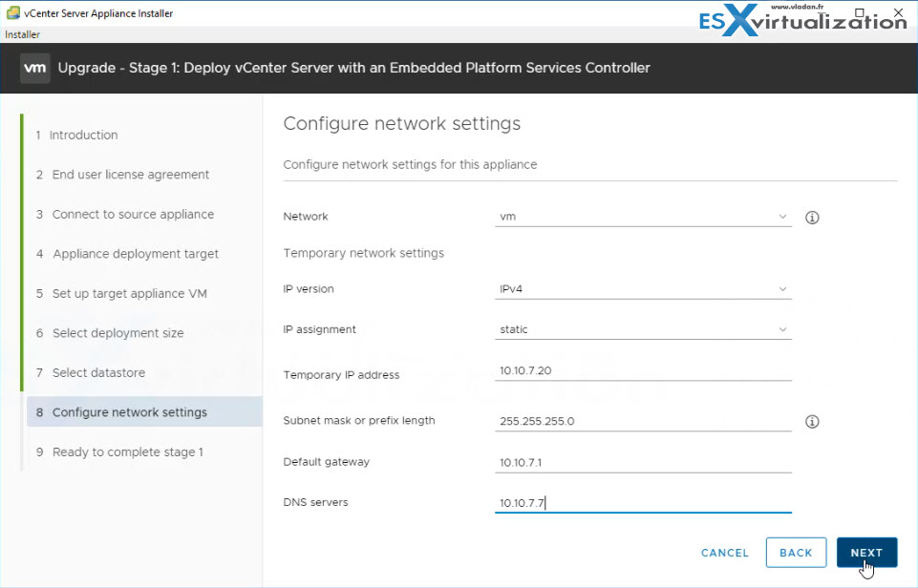The height and width of the screenshot is (588, 918).
Task: Go to step 2 End user license agreement
Action: [x=122, y=175]
